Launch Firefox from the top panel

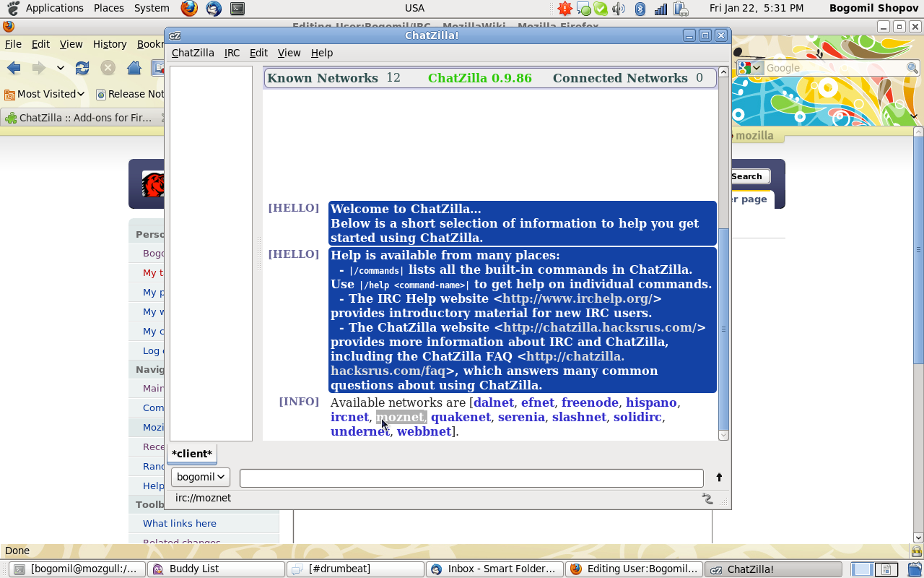[189, 8]
